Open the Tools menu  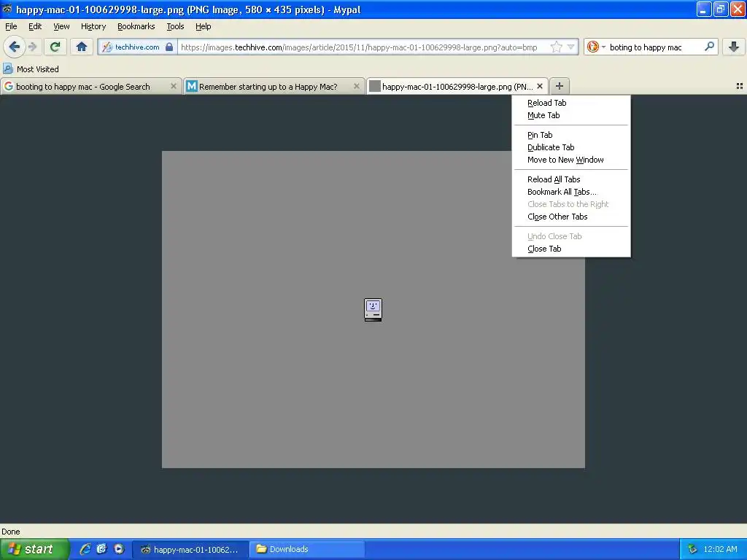point(175,26)
